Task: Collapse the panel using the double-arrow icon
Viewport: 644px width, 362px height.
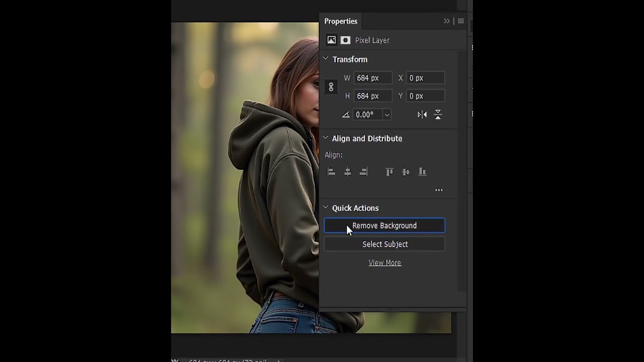Action: (446, 21)
